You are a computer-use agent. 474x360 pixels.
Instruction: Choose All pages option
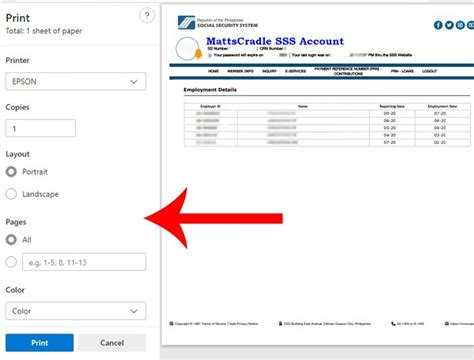pos(11,240)
